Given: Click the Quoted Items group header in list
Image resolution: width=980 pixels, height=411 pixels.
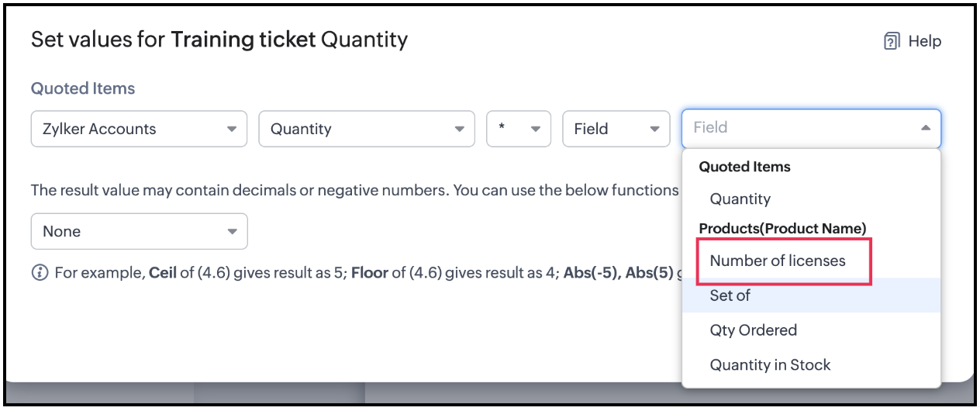Looking at the screenshot, I should [x=744, y=167].
